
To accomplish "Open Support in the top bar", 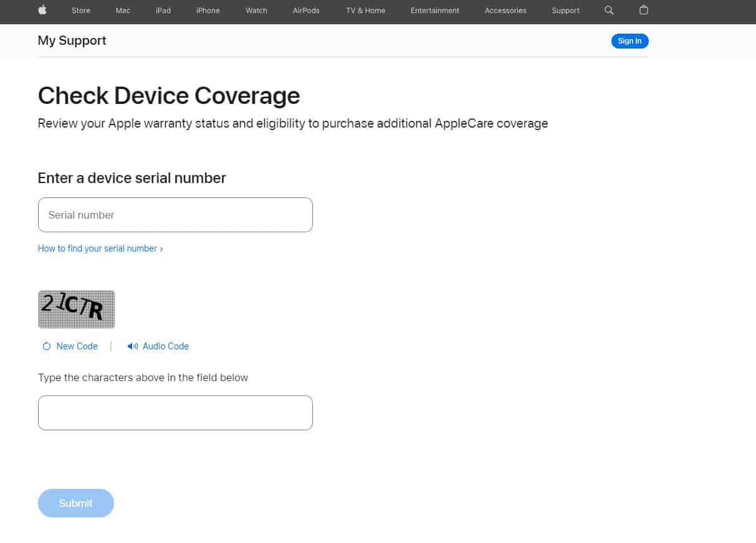I will pyautogui.click(x=565, y=11).
